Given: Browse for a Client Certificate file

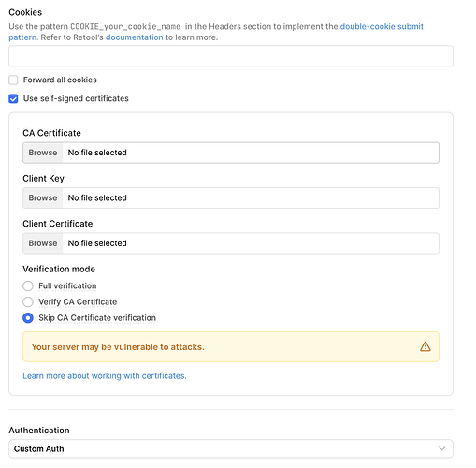Looking at the screenshot, I should point(43,243).
